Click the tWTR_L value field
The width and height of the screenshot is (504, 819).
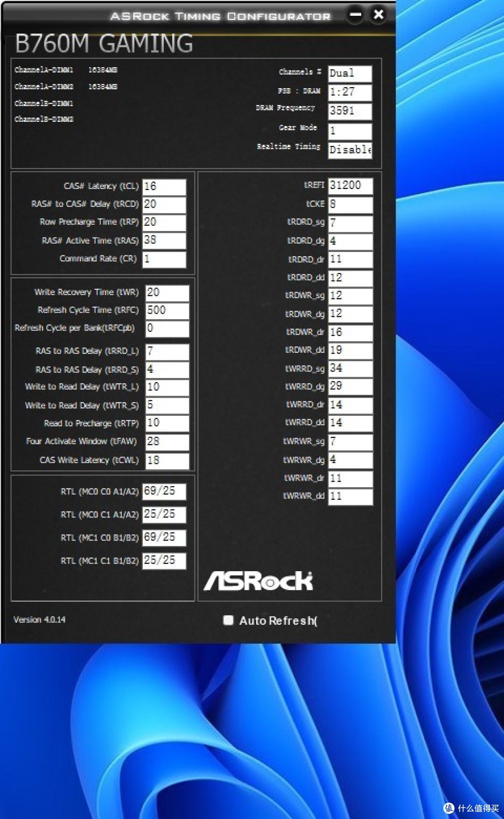(168, 387)
